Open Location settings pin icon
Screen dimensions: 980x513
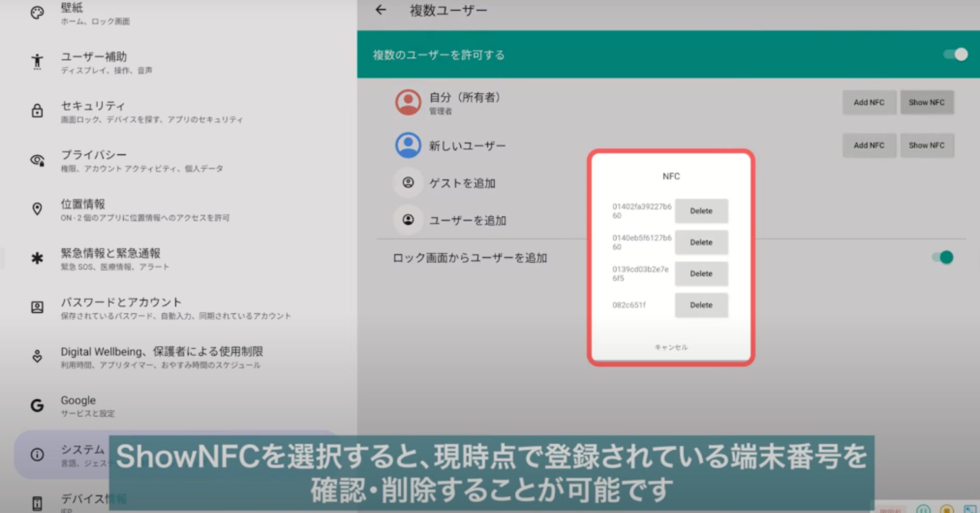pos(37,209)
